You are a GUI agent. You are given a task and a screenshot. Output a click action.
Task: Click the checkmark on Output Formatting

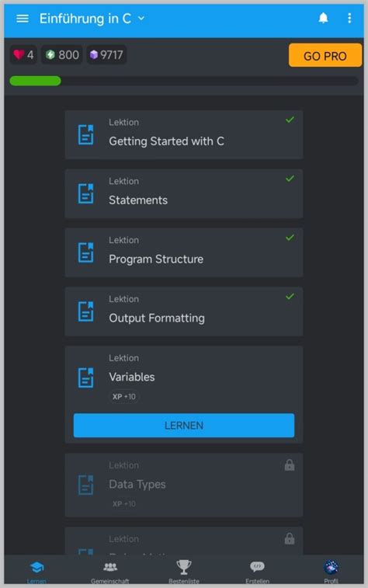[290, 296]
